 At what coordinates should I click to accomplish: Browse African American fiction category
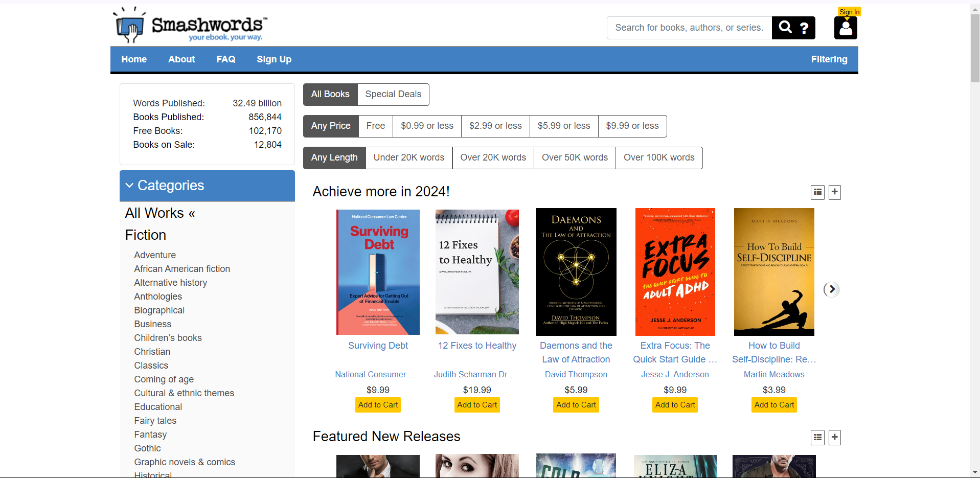click(182, 269)
